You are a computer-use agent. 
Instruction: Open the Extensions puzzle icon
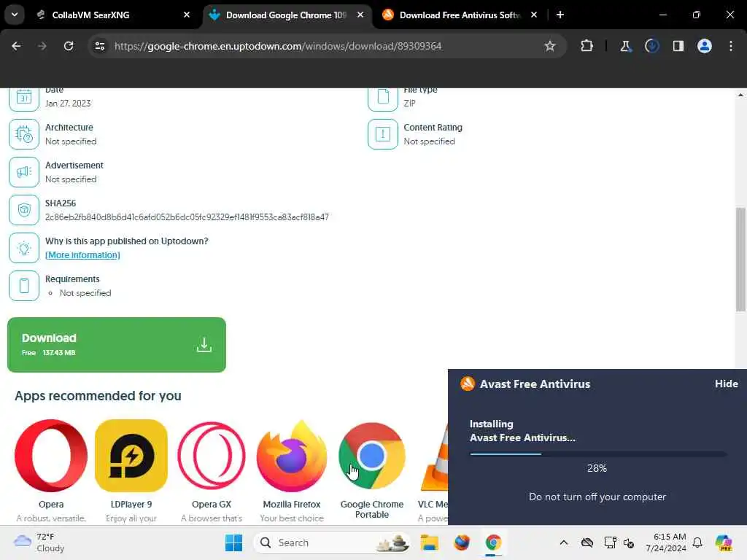tap(587, 46)
